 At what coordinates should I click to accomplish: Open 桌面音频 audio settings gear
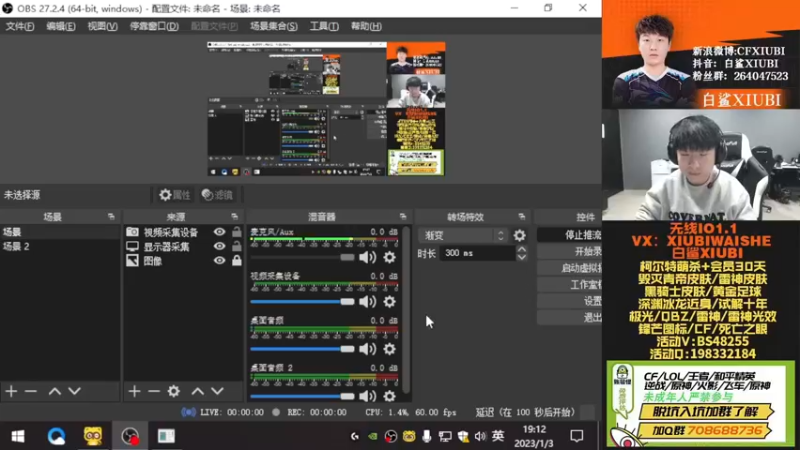click(x=389, y=349)
